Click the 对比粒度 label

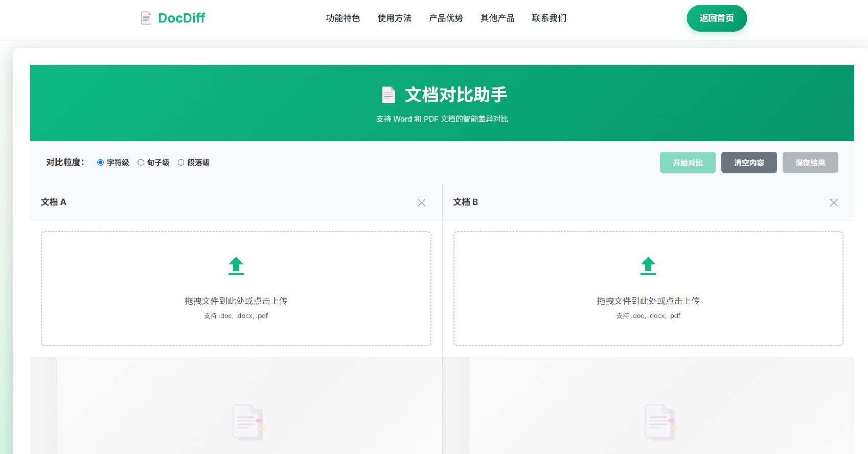point(65,163)
